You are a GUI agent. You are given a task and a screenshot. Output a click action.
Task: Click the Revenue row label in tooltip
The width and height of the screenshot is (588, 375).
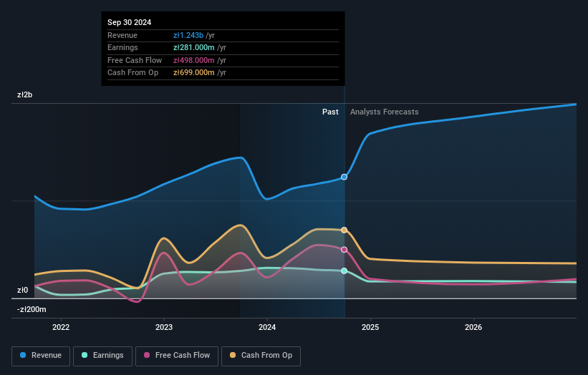pos(122,35)
